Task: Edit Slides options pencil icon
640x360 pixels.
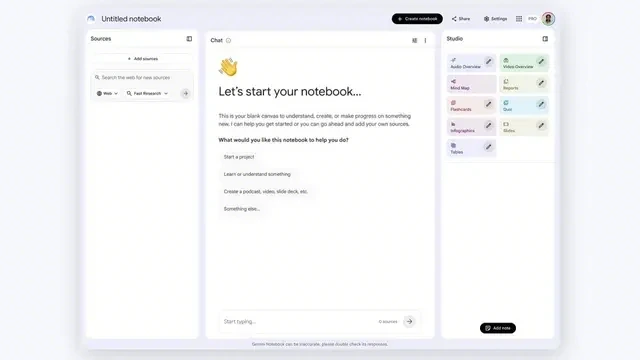Action: 541,125
